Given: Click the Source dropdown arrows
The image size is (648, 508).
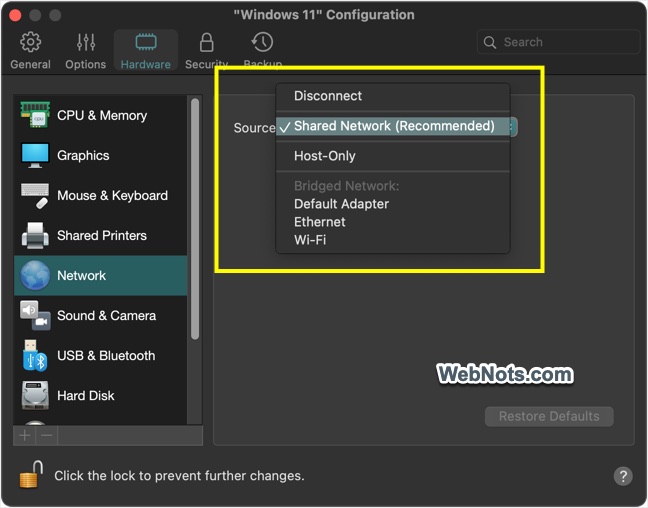Looking at the screenshot, I should click(x=512, y=126).
